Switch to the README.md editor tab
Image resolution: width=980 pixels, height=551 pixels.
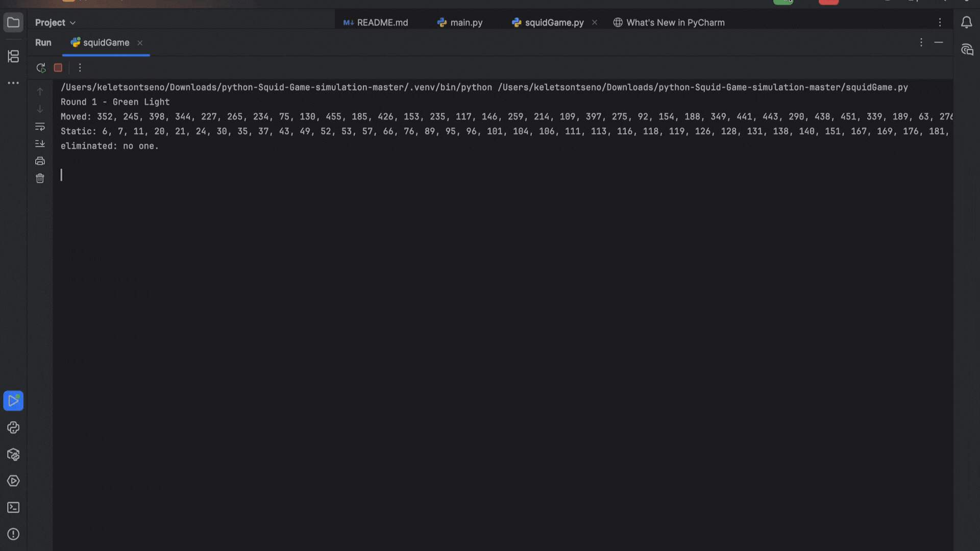[x=376, y=22]
